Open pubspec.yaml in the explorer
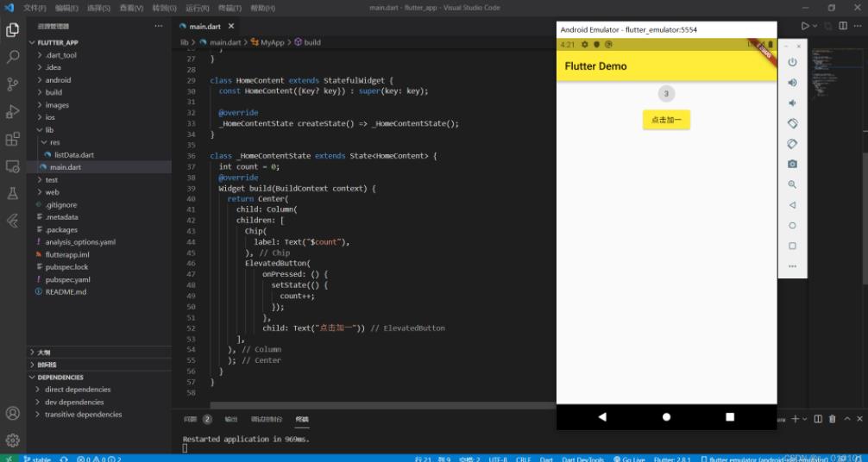 67,280
